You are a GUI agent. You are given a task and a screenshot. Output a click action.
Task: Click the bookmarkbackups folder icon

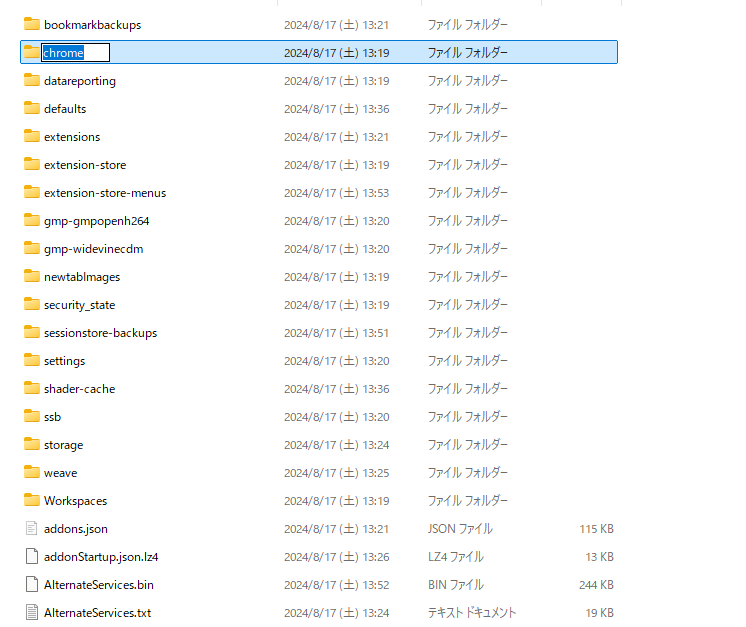[32, 24]
